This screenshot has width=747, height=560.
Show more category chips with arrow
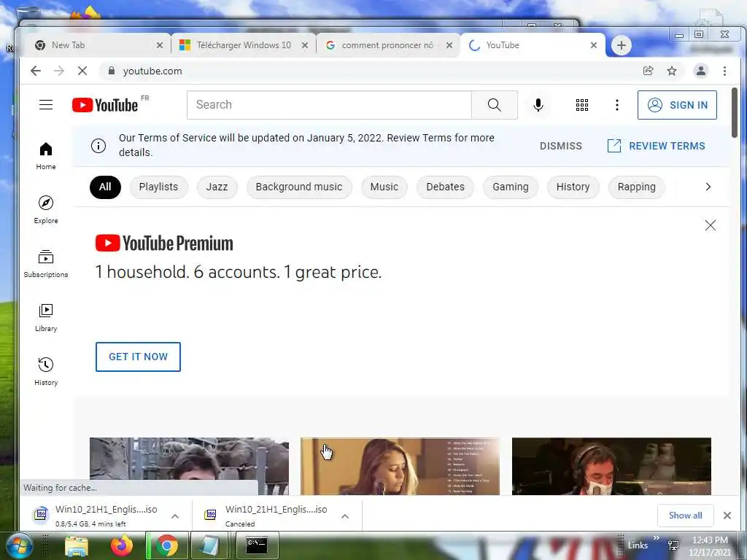708,187
